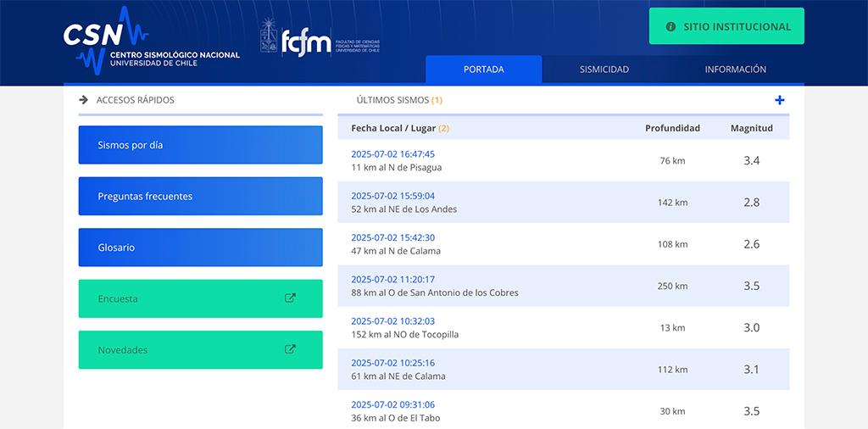868x429 pixels.
Task: Open the Glosario quick access button
Action: click(x=200, y=248)
